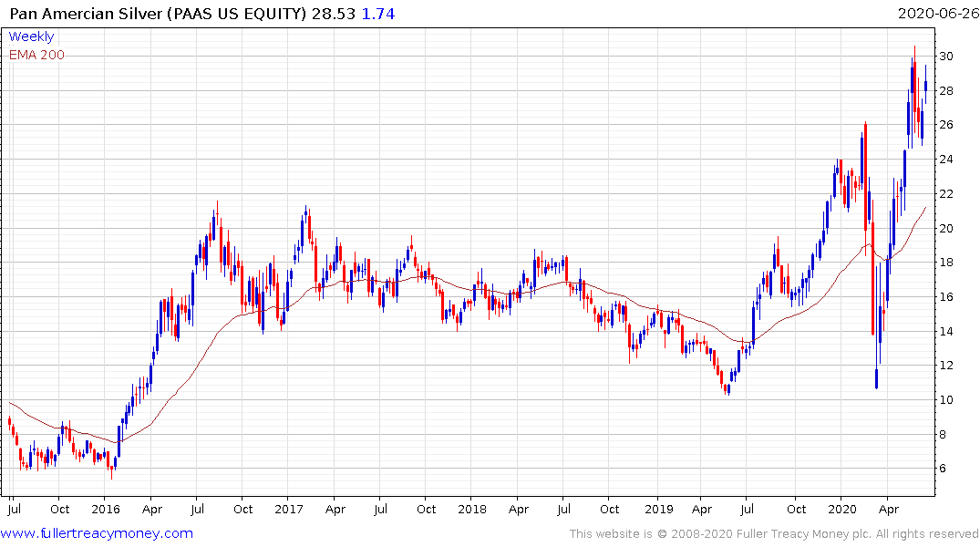Click the 22 price axis label
This screenshot has width=980, height=547.
(946, 194)
